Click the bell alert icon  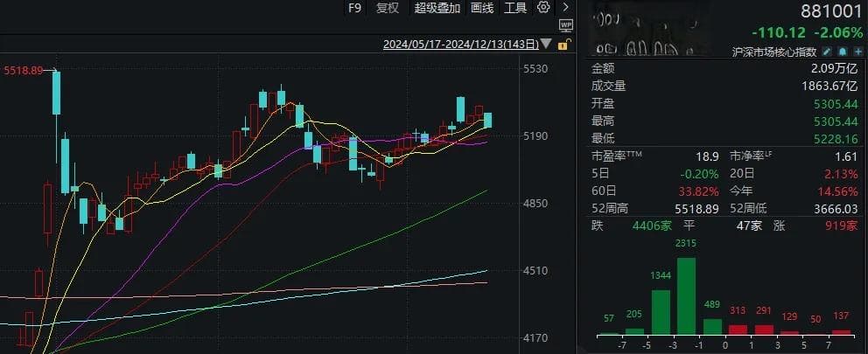[842, 52]
